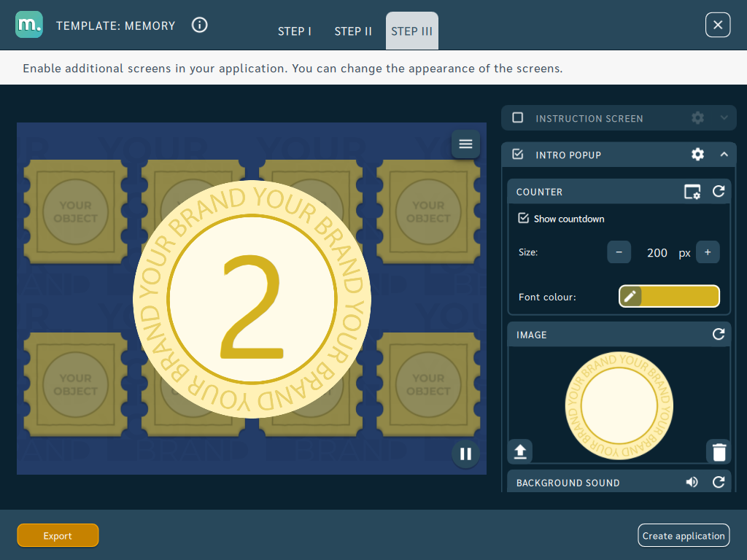Disable the Intro Popup checkbox
This screenshot has width=747, height=560.
click(518, 155)
